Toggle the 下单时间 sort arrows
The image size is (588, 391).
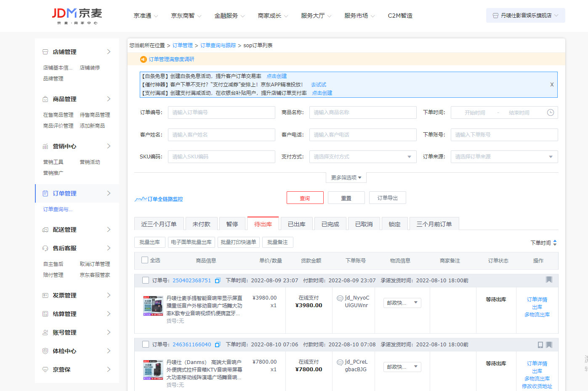click(555, 243)
